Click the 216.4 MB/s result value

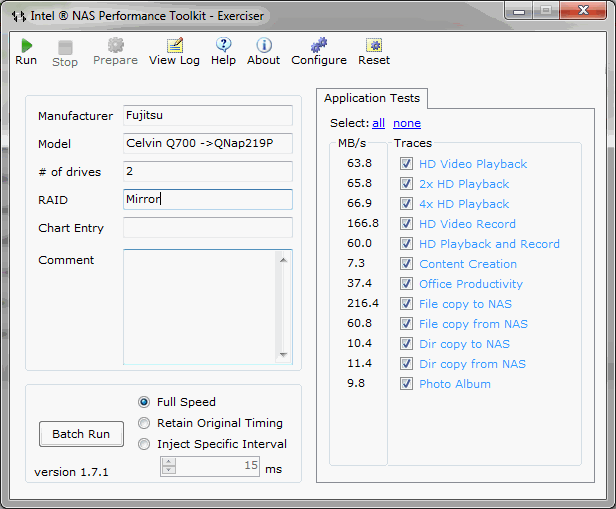pyautogui.click(x=363, y=304)
